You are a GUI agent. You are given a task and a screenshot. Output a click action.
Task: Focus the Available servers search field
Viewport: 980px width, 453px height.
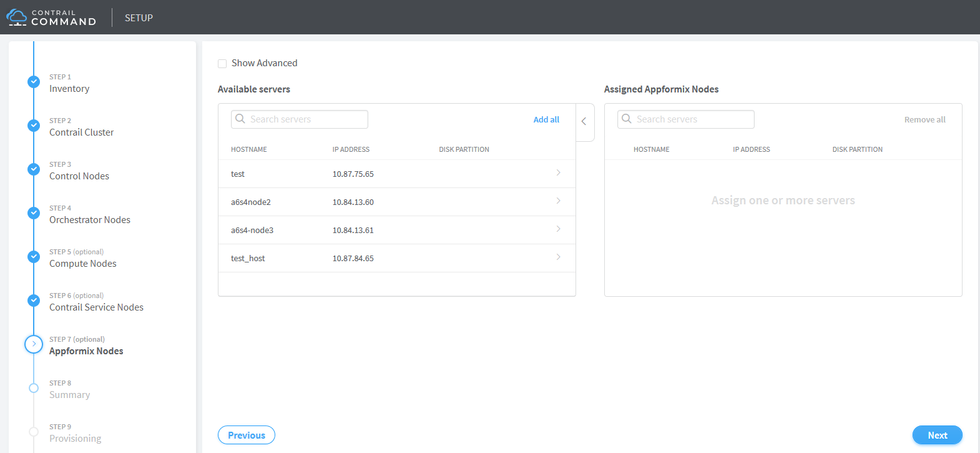(300, 119)
